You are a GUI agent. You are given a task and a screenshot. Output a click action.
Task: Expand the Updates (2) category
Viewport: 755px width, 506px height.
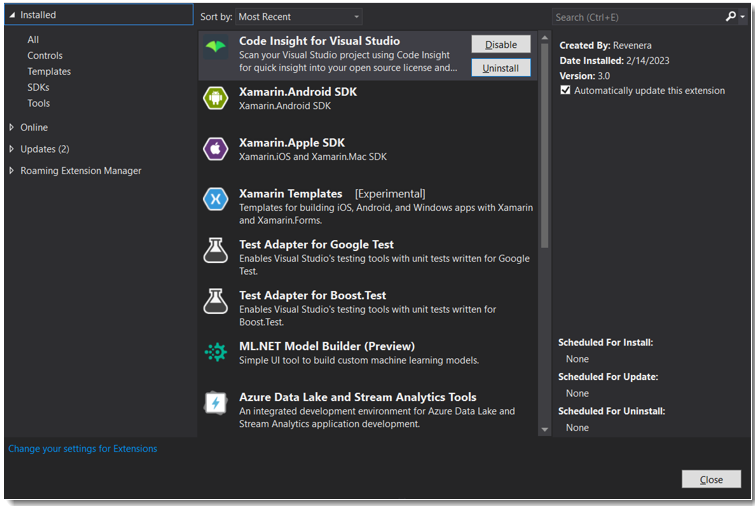[x=12, y=149]
